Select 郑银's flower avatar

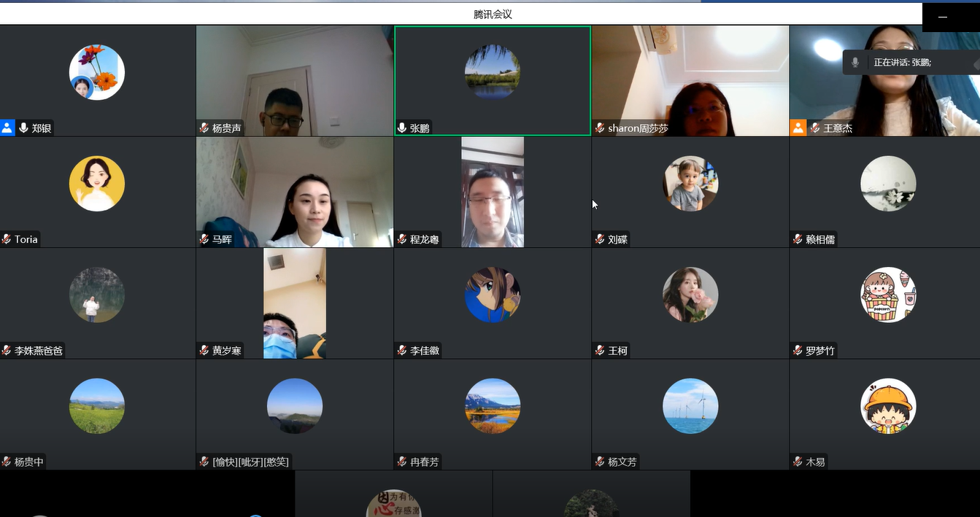pyautogui.click(x=97, y=72)
